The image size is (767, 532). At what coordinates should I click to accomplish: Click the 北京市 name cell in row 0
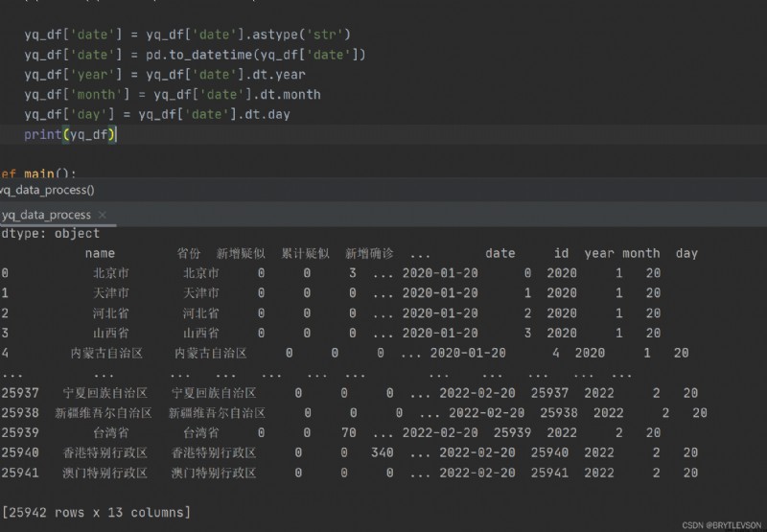point(111,273)
